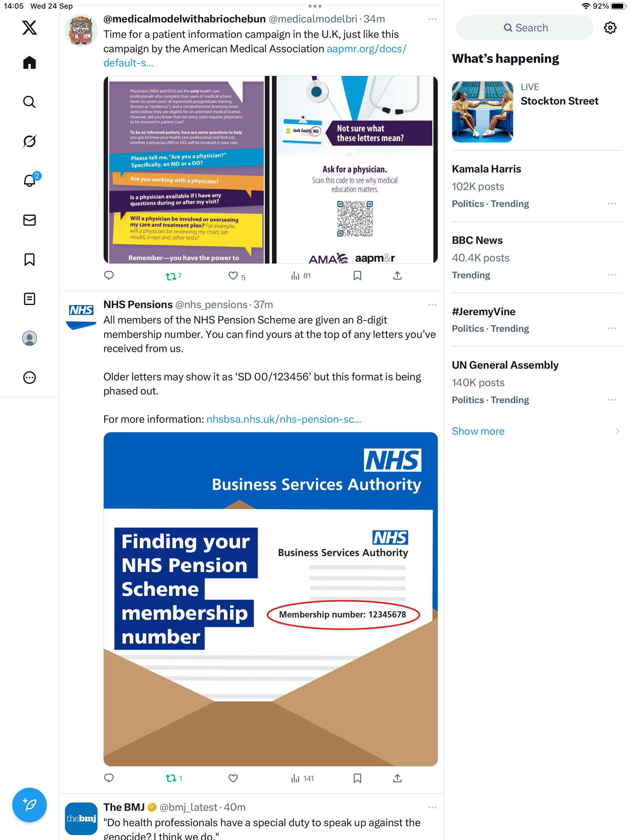Focus the Search field
Image resolution: width=630 pixels, height=840 pixels.
coord(524,28)
